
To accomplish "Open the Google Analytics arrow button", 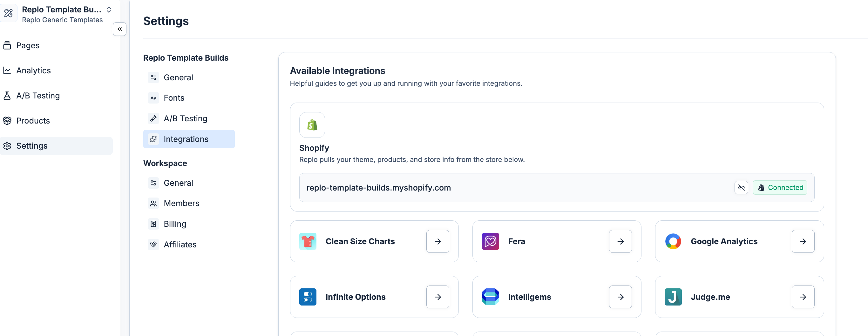I will point(803,241).
